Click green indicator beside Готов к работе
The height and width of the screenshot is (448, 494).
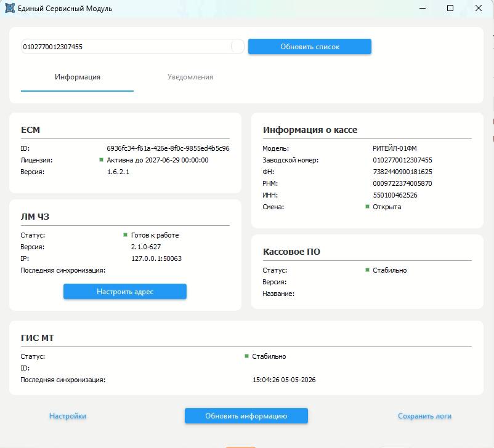(x=126, y=235)
